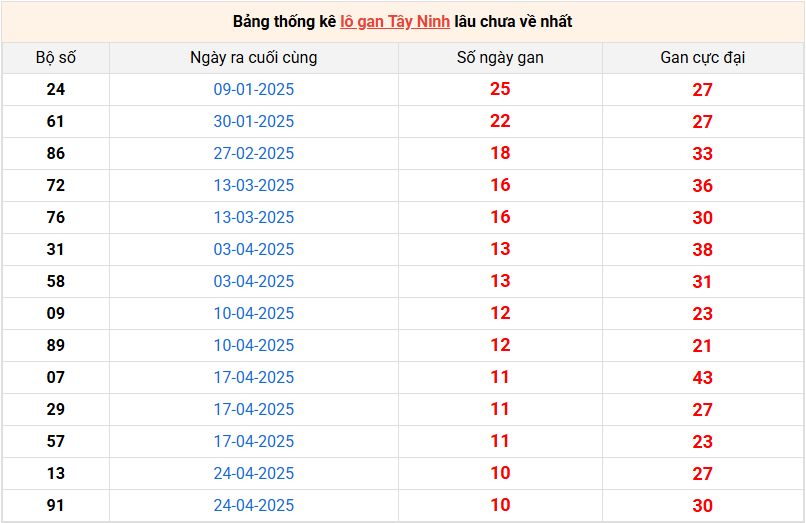Click max gan value 30 in row 91

[x=702, y=506]
